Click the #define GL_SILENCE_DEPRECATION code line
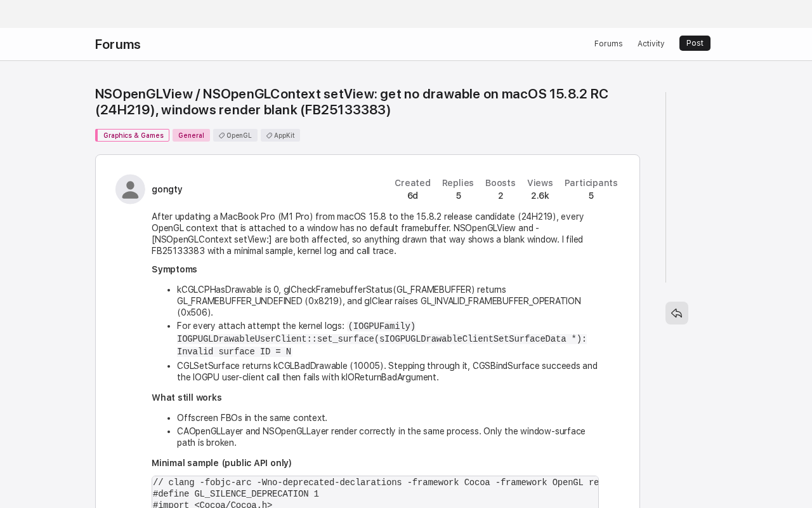This screenshot has height=508, width=812. (x=236, y=494)
